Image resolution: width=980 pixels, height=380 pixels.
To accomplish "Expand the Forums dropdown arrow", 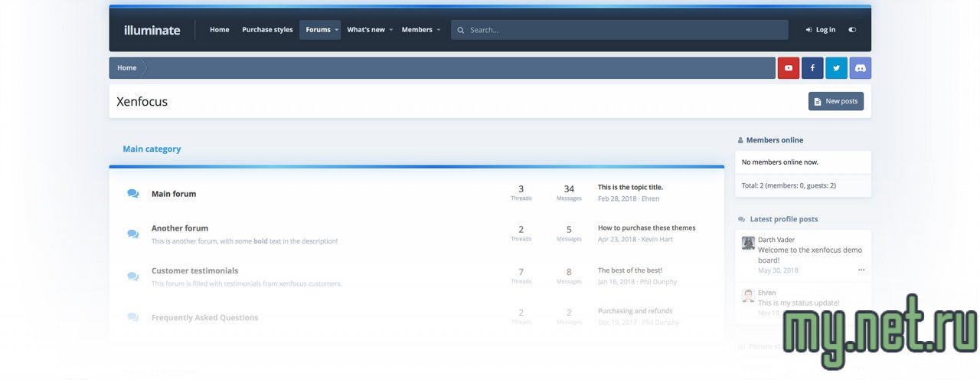I will [x=336, y=30].
